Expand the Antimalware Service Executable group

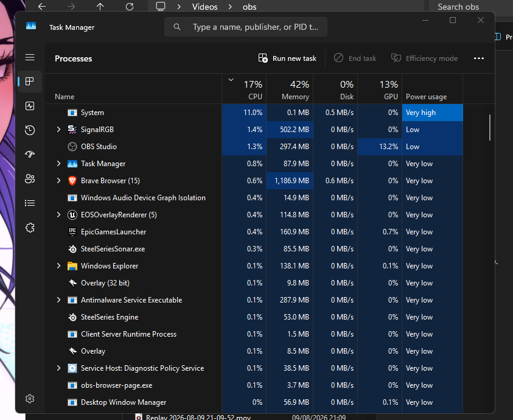58,300
